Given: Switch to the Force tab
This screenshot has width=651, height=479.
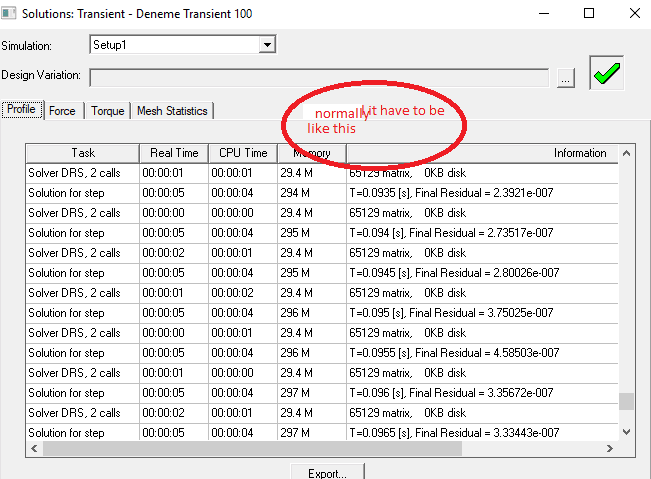Looking at the screenshot, I should pos(62,111).
